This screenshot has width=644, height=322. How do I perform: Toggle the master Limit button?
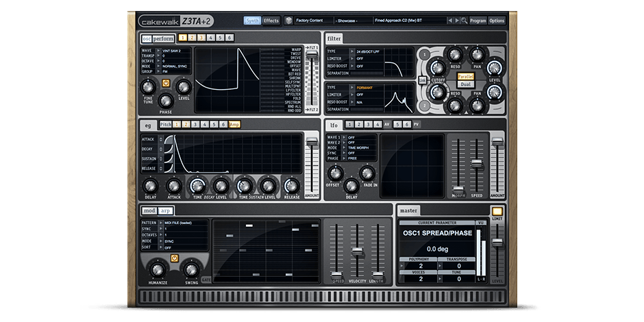click(x=497, y=212)
